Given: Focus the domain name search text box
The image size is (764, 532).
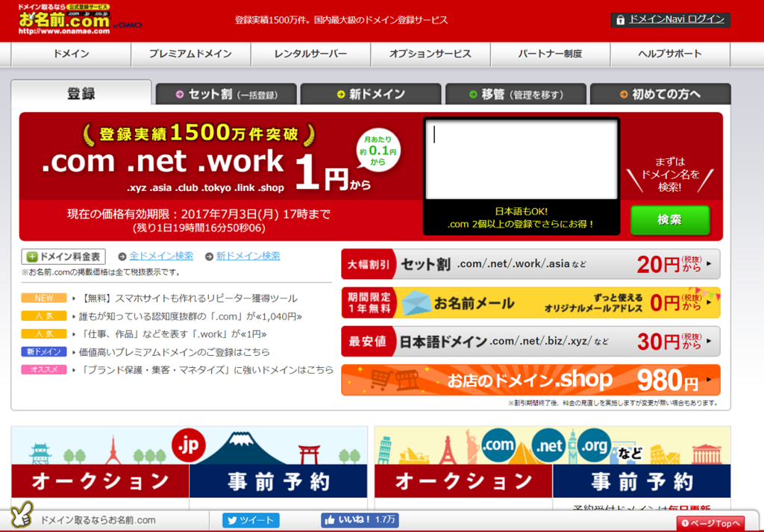Looking at the screenshot, I should click(522, 160).
